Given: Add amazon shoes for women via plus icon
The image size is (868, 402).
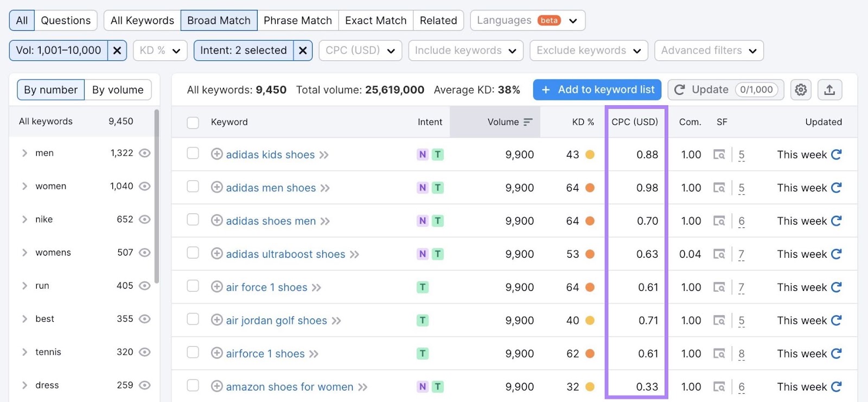Looking at the screenshot, I should click(x=216, y=386).
